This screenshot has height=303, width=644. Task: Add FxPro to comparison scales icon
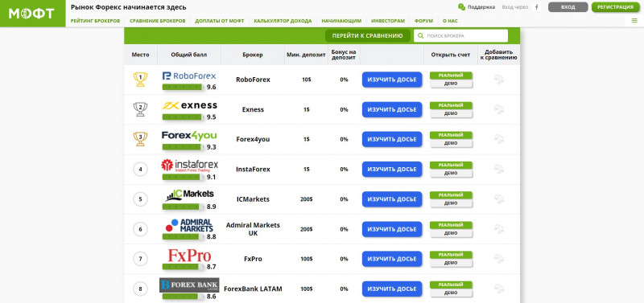[x=498, y=259]
